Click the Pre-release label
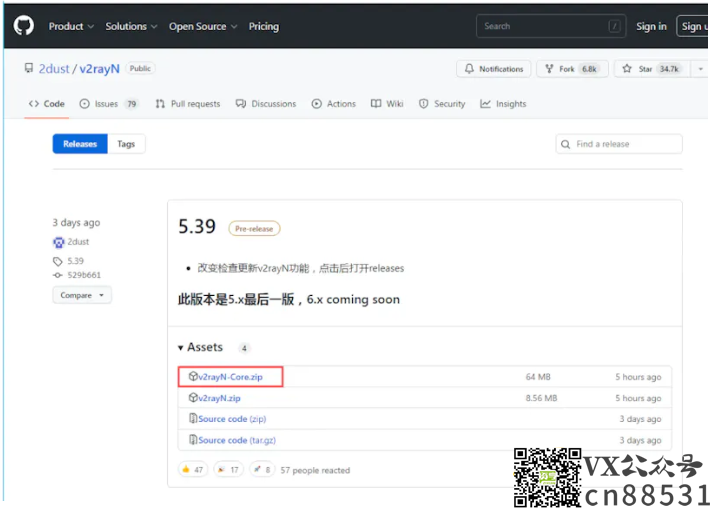The height and width of the screenshot is (508, 713). (254, 229)
